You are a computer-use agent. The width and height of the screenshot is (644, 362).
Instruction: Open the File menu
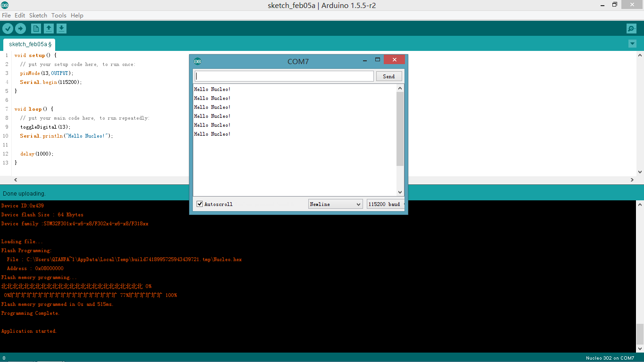tap(6, 15)
